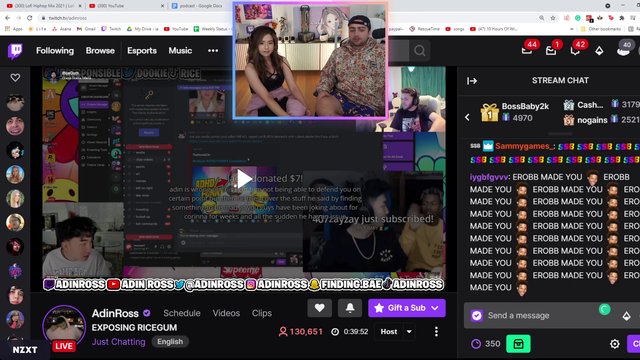The height and width of the screenshot is (360, 640).
Task: Click the green Grammarly circle in chat box
Action: tap(604, 309)
